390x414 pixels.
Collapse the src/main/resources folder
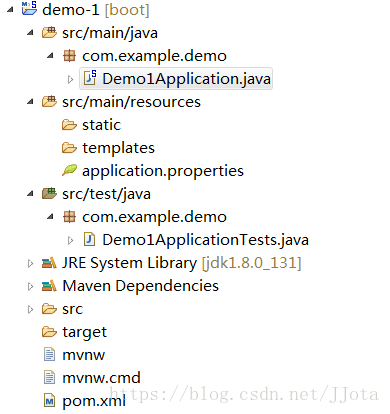(x=30, y=102)
